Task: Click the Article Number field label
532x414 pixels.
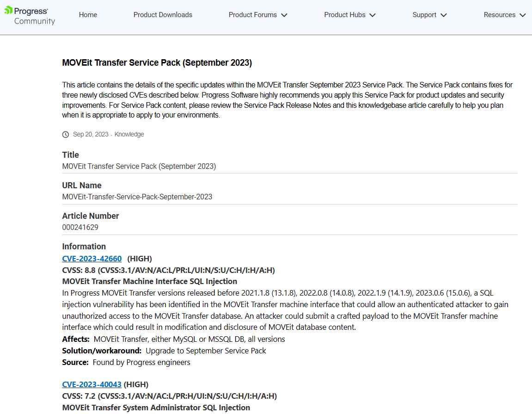Action: click(x=91, y=216)
